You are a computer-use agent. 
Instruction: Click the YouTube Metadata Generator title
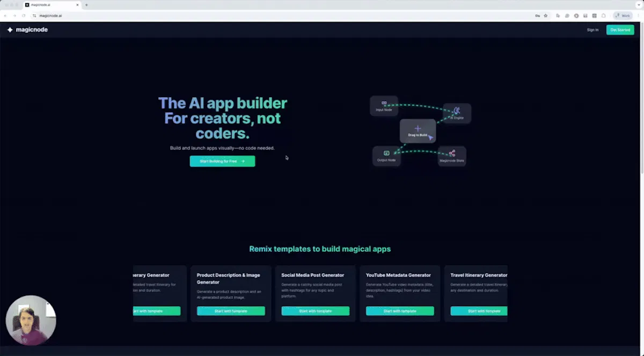398,275
